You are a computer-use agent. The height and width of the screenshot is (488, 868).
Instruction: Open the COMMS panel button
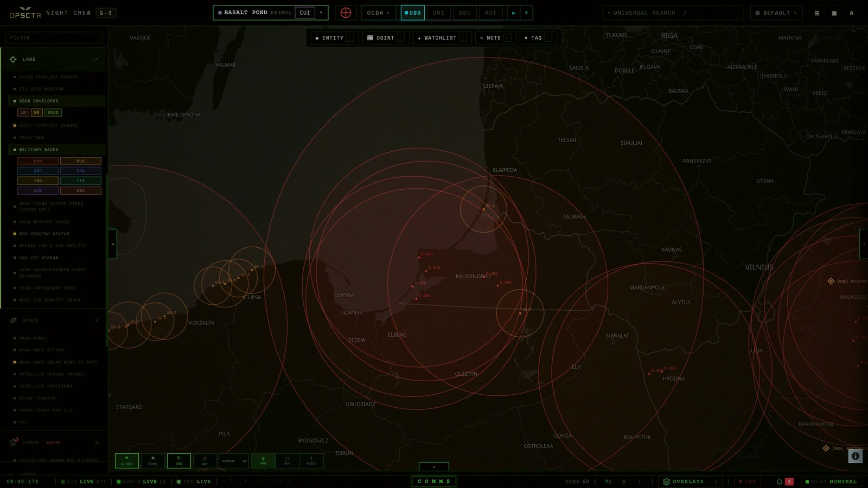point(434,481)
